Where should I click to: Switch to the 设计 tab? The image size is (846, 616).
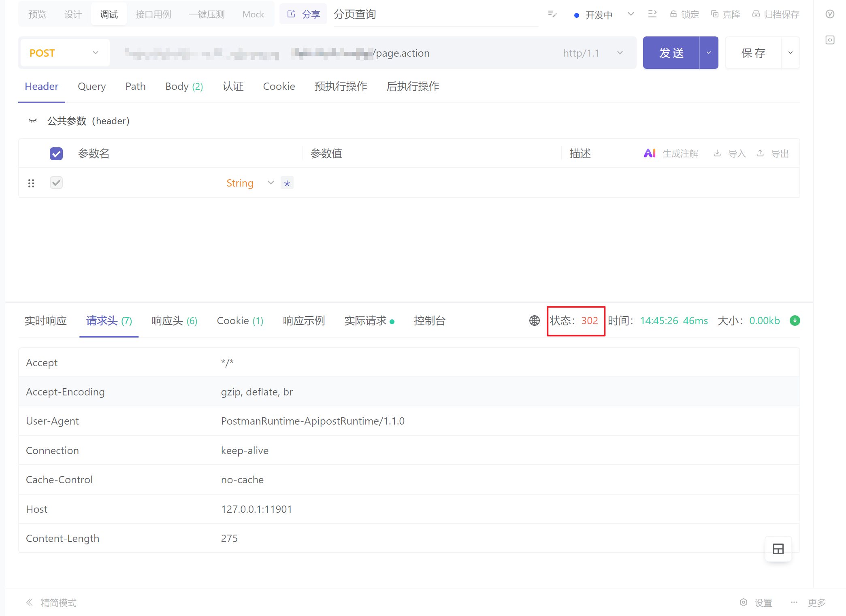(x=73, y=15)
